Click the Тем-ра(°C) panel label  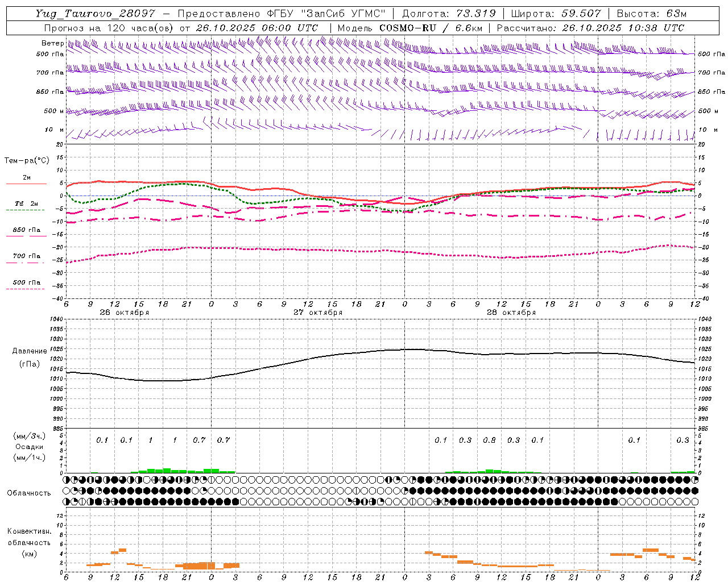(27, 161)
